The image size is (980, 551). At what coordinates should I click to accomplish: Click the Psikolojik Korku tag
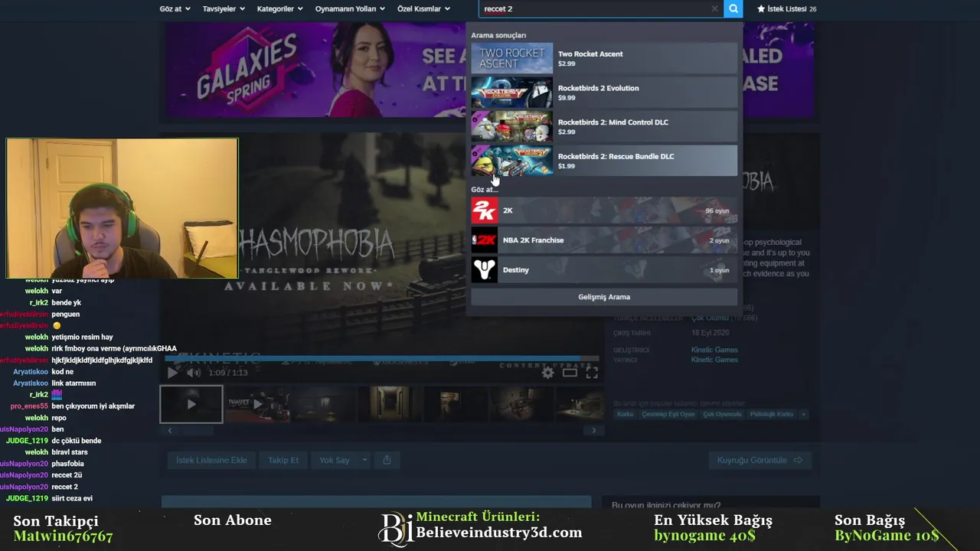click(772, 414)
